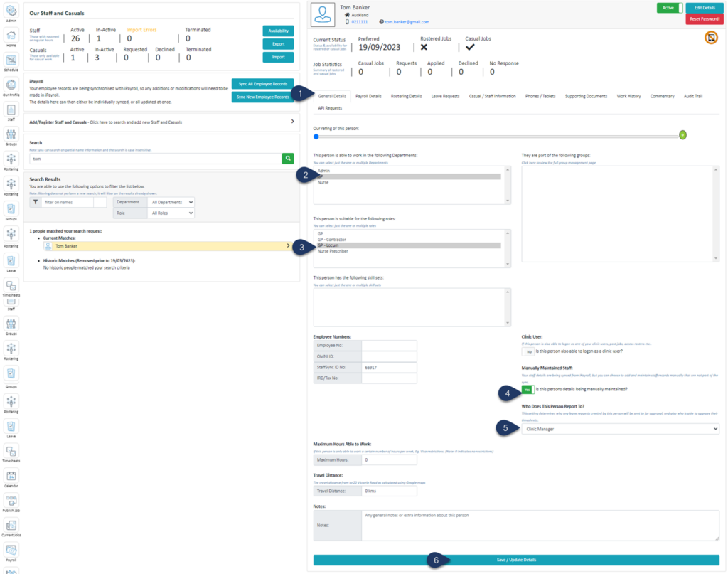Click the Edit Details button
Screen dimensions: 728x574
pyautogui.click(x=705, y=7)
